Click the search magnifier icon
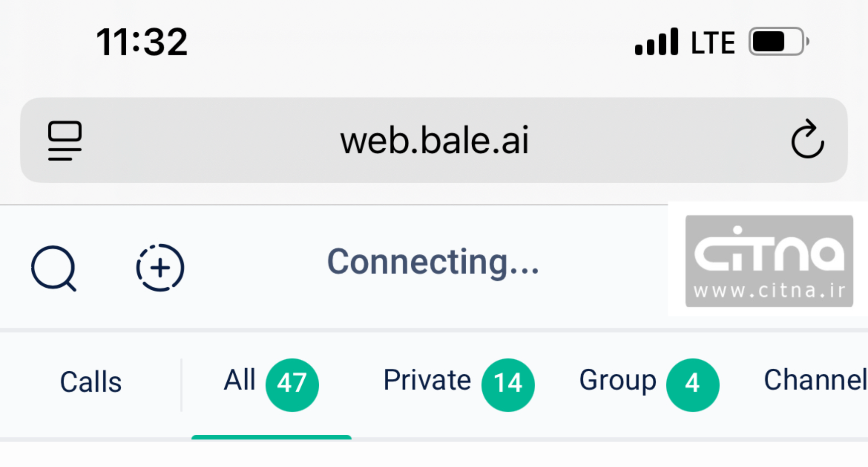The width and height of the screenshot is (868, 467). coord(53,268)
